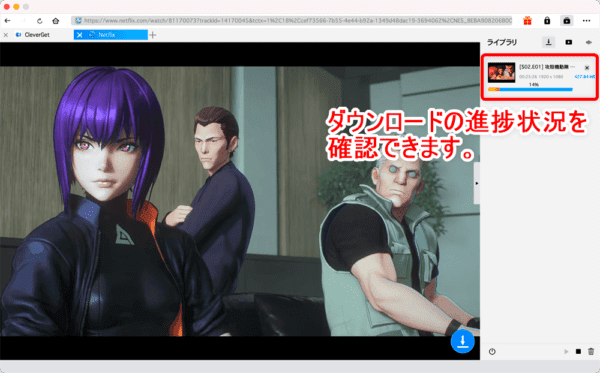Click the padlock icon in toolbar

tap(547, 21)
